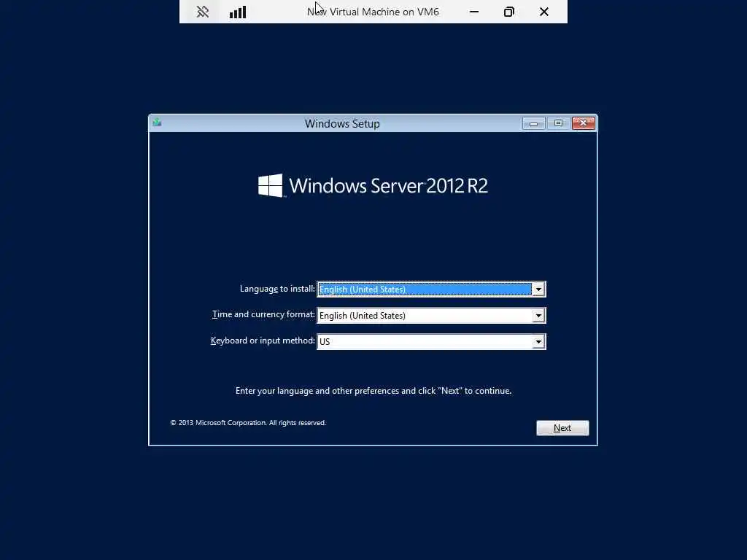
Task: Click the 'Time and currency format:' label
Action: pos(263,314)
